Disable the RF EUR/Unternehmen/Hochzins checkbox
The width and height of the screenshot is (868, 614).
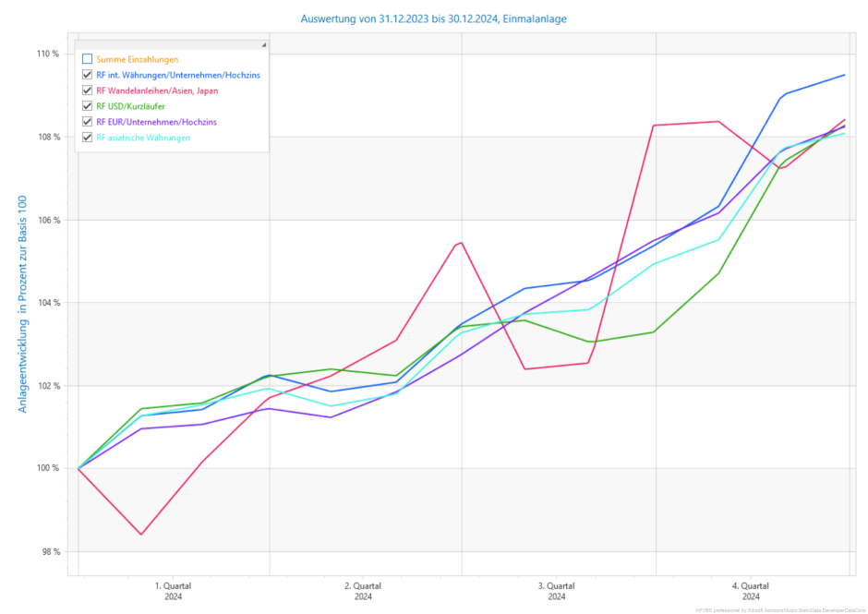[x=88, y=122]
